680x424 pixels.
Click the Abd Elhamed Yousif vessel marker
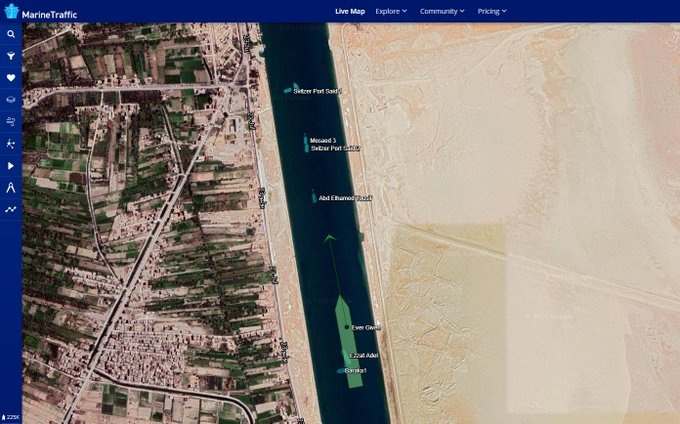point(314,197)
